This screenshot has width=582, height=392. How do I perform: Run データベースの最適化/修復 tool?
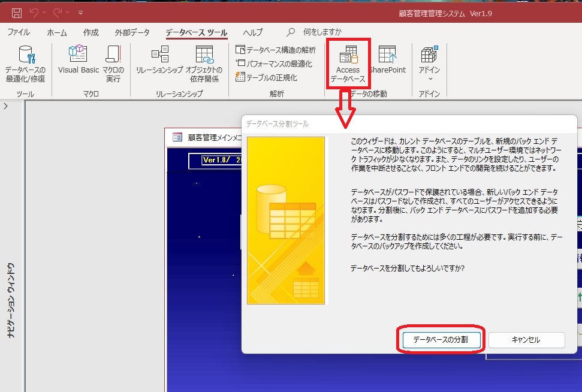click(x=25, y=64)
